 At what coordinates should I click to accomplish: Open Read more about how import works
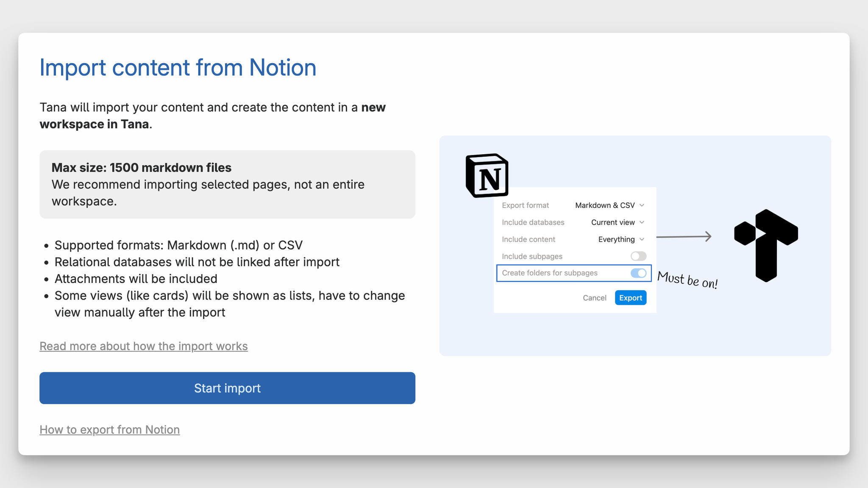pyautogui.click(x=144, y=346)
